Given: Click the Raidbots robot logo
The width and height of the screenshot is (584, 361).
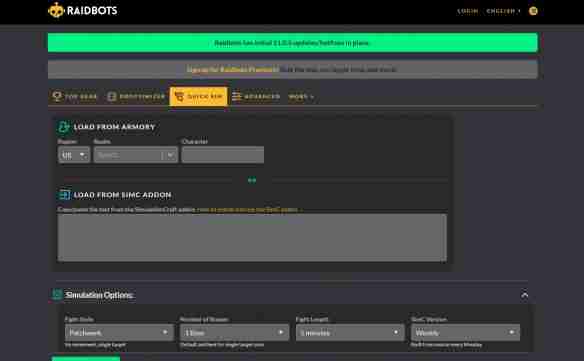Looking at the screenshot, I should click(x=56, y=10).
